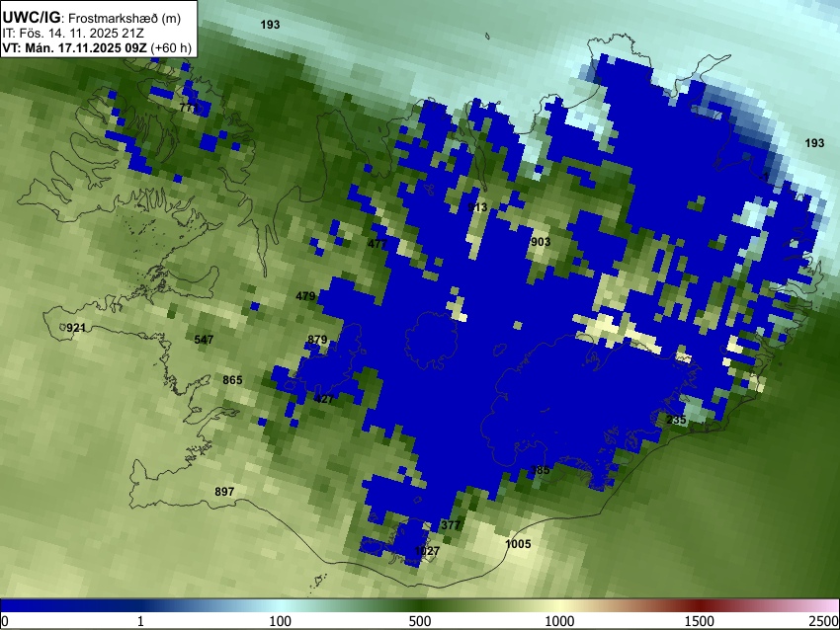Click the 1500 tick on the color scale
Image resolution: width=840 pixels, height=630 pixels.
[x=700, y=621]
